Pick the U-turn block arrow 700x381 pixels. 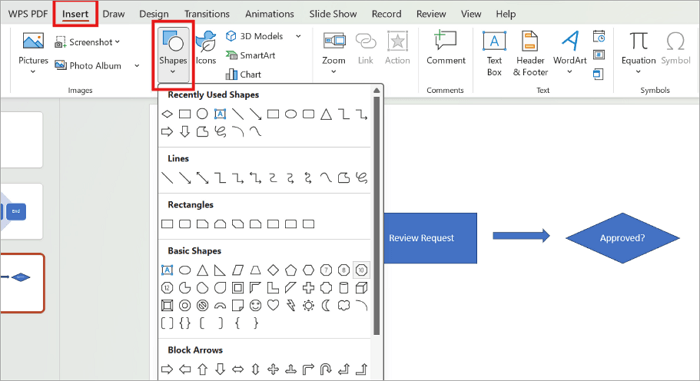coord(326,369)
